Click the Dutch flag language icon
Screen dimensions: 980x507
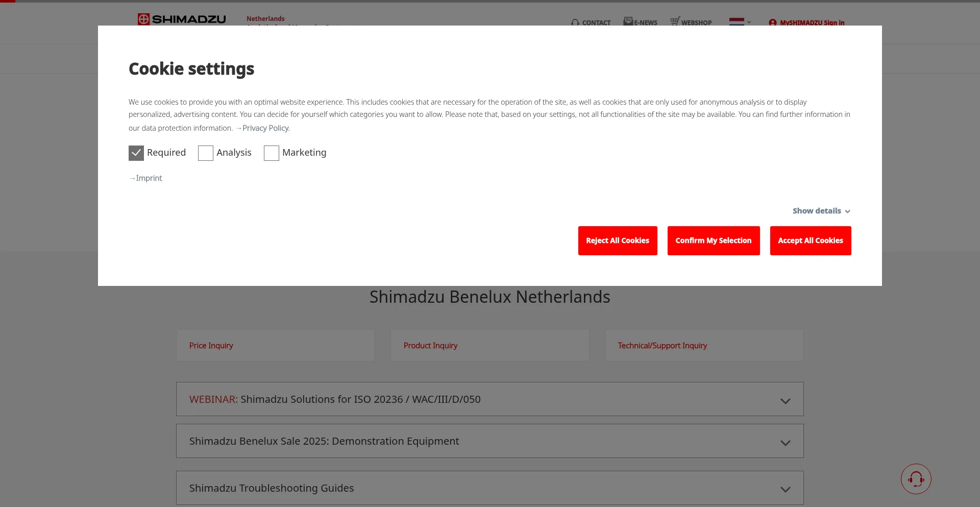pyautogui.click(x=736, y=22)
